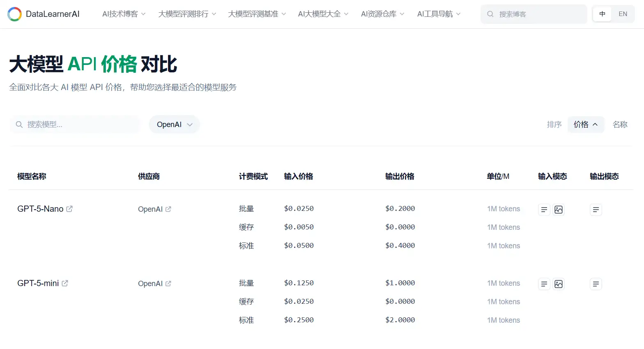Open OpenAI supplier link for GPT-5-mini
The width and height of the screenshot is (644, 349).
point(150,284)
